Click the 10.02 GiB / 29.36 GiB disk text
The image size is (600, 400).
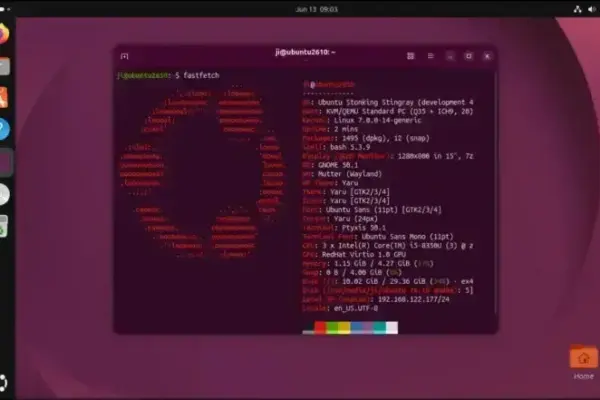(383, 281)
